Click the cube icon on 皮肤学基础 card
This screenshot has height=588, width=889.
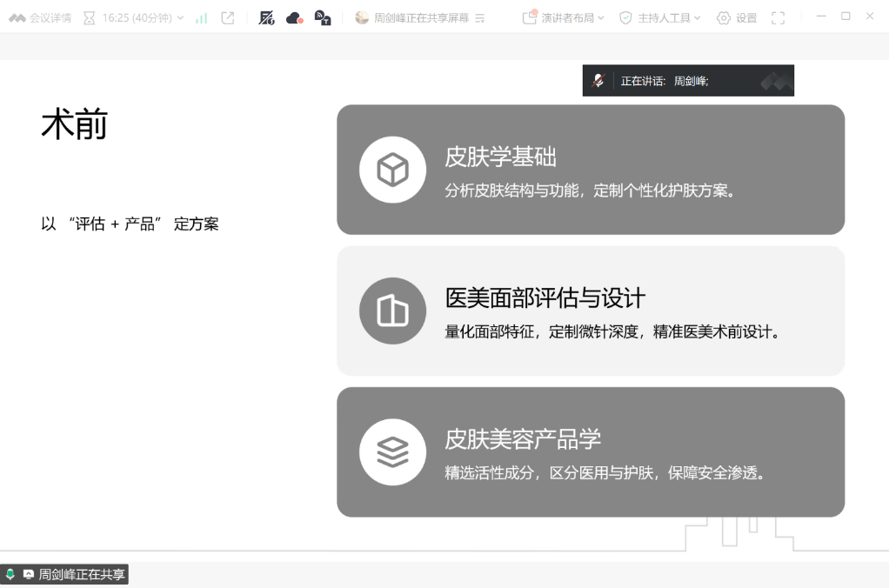pos(392,170)
